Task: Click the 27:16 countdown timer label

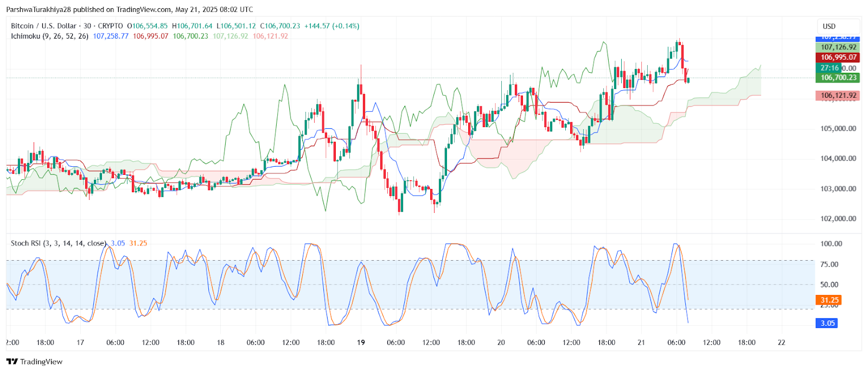Action: pyautogui.click(x=829, y=68)
